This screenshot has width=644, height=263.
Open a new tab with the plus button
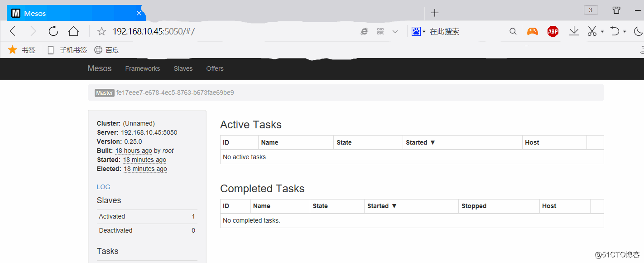click(x=435, y=13)
